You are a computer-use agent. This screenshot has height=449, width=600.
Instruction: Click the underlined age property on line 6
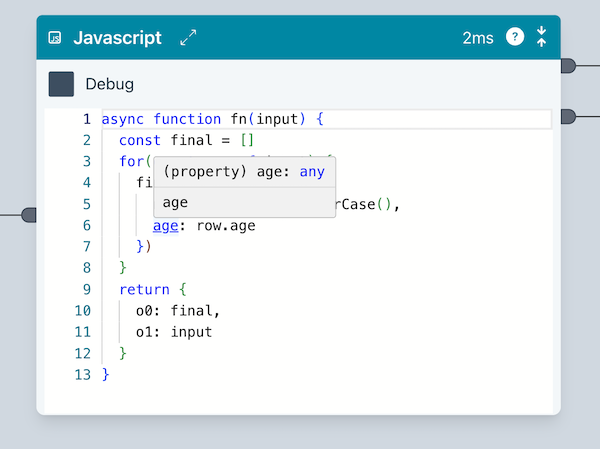pyautogui.click(x=165, y=226)
